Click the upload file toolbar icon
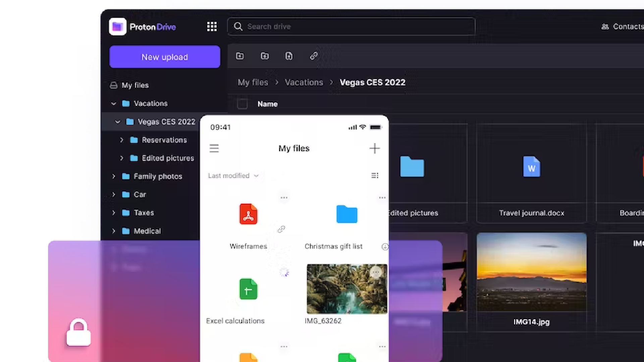Viewport: 644px width, 362px height. click(x=289, y=56)
